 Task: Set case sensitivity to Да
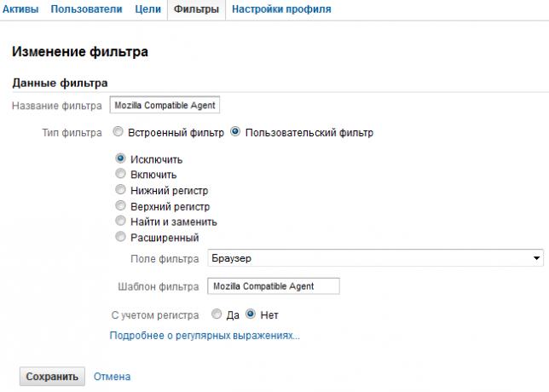(216, 314)
